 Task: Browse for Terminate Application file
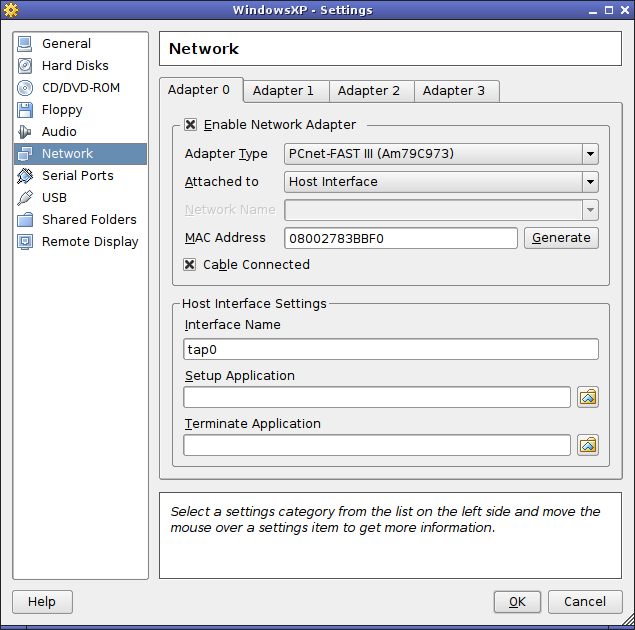(x=588, y=445)
